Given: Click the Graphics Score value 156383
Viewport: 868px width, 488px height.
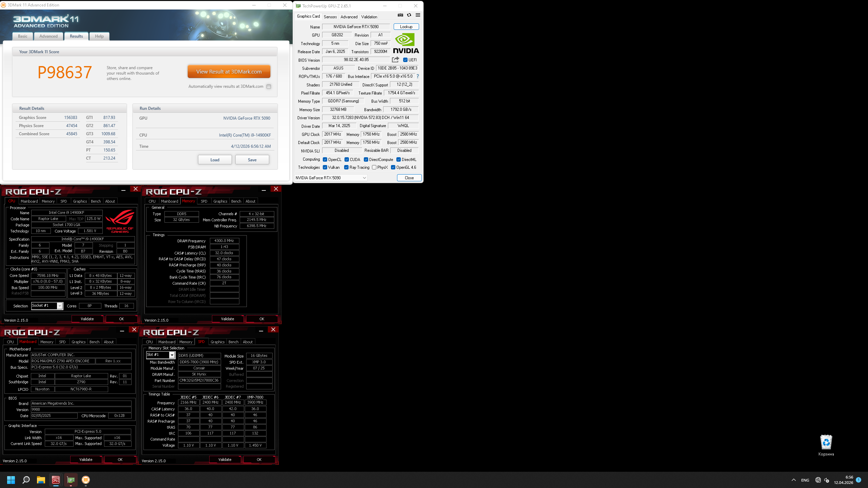Looking at the screenshot, I should pyautogui.click(x=71, y=118).
